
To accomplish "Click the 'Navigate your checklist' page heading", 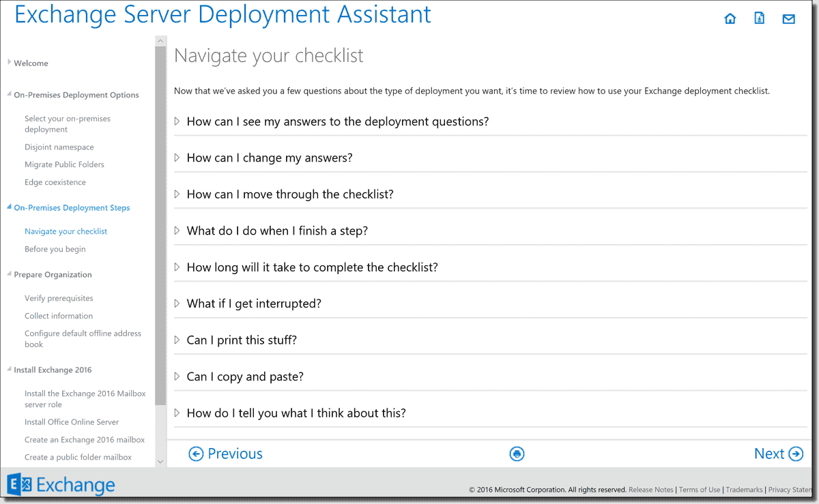I will tap(269, 56).
